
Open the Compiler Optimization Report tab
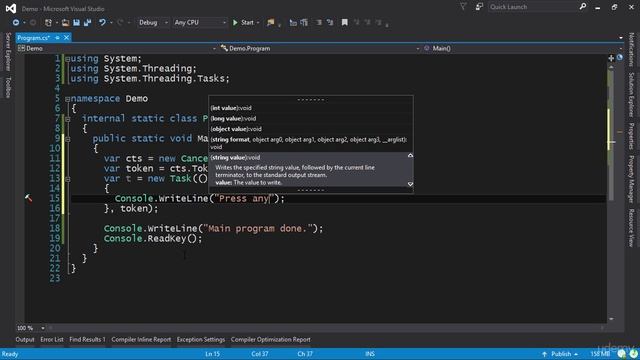pyautogui.click(x=271, y=339)
